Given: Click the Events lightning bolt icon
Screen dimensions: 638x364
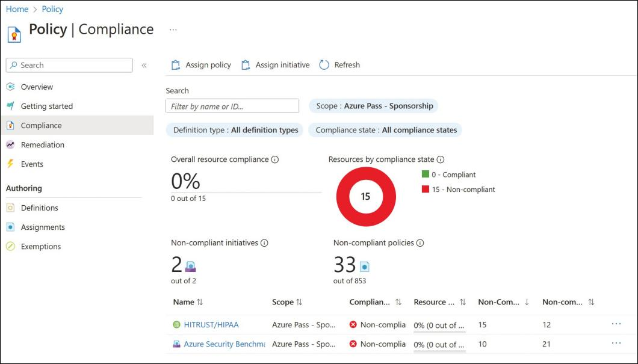Looking at the screenshot, I should (11, 164).
